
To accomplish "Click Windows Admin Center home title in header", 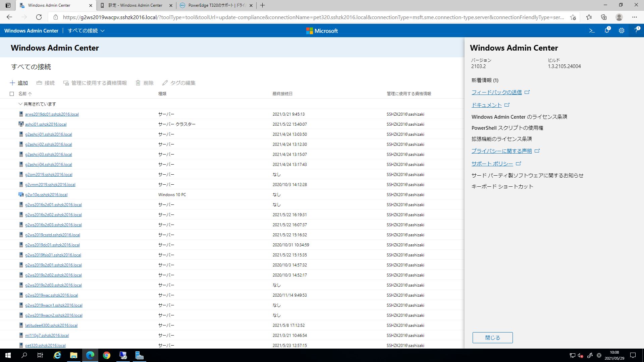I will [x=31, y=31].
